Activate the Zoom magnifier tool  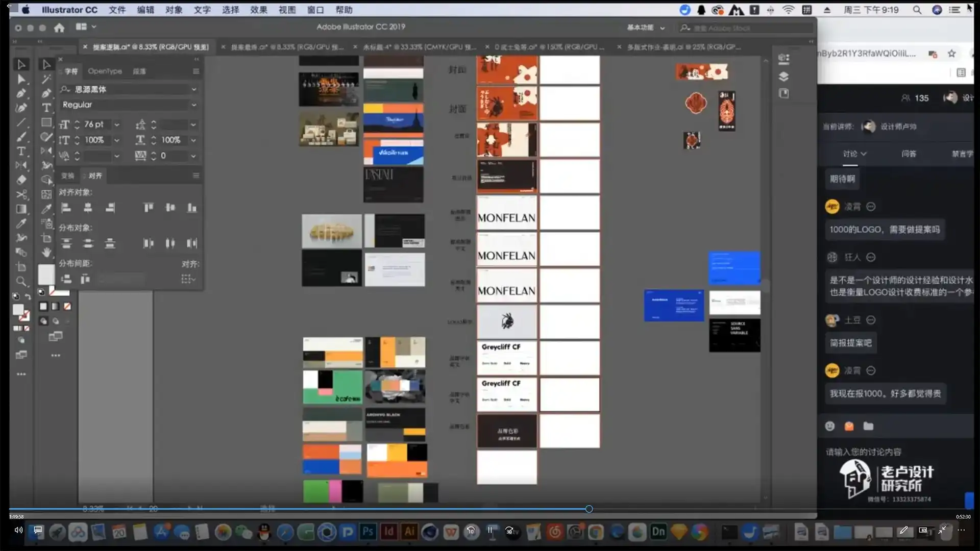21,281
